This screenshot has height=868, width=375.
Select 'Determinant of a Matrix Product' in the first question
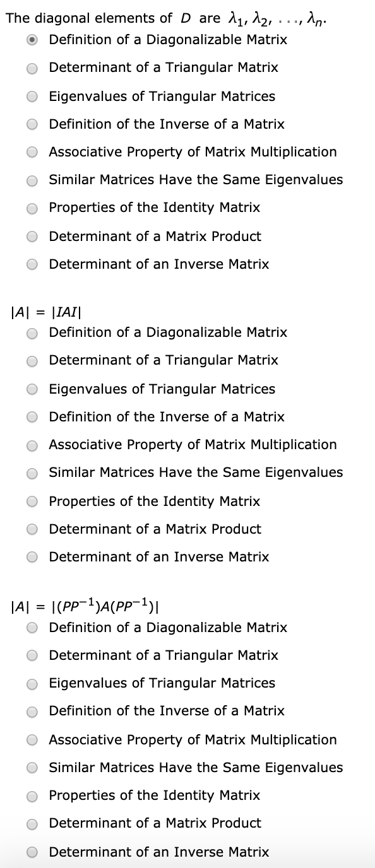32,236
